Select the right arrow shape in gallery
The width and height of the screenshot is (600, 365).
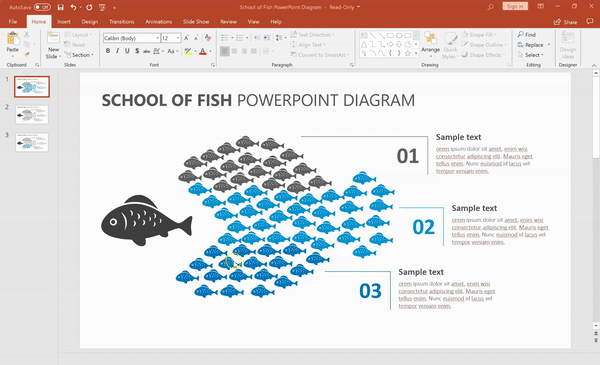pos(390,44)
